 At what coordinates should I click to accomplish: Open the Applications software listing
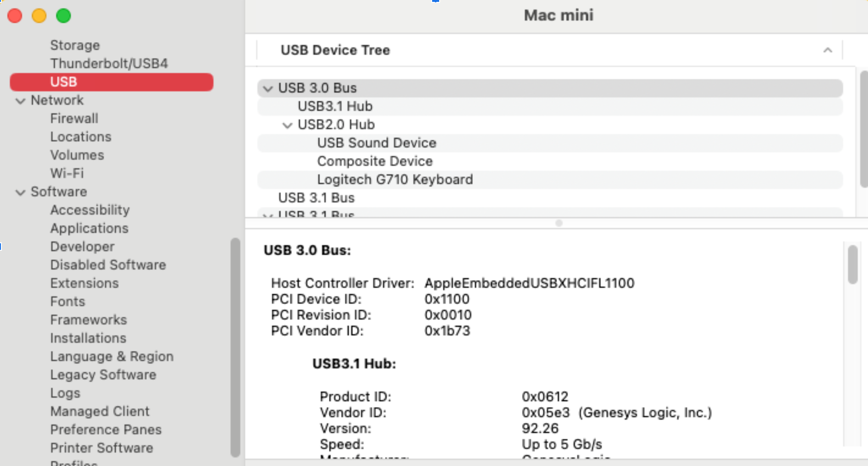click(x=89, y=228)
